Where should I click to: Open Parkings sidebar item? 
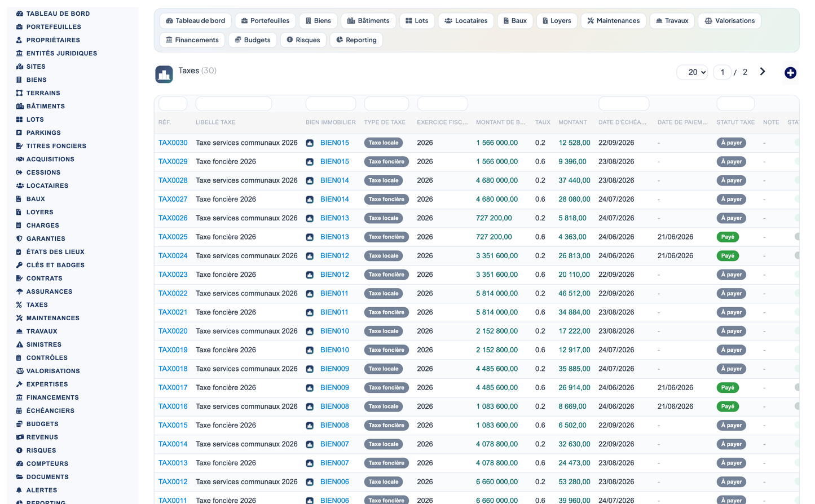38,132
